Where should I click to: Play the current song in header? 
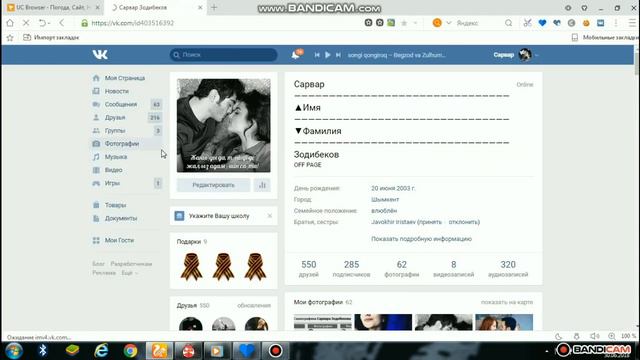pos(327,55)
